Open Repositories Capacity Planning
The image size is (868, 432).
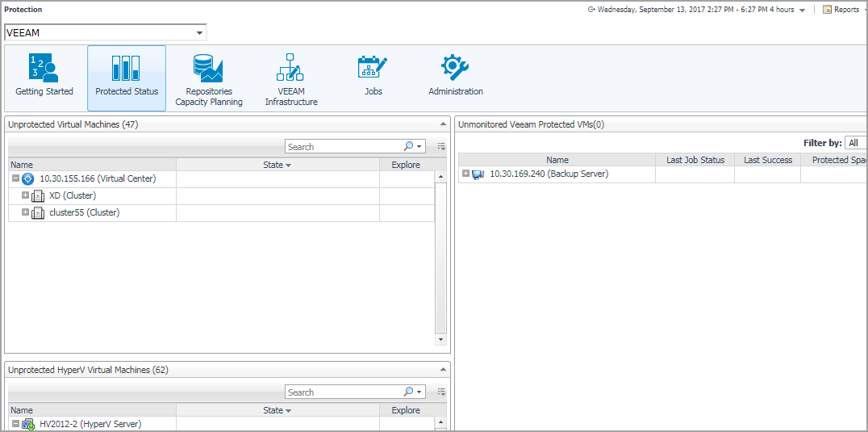pyautogui.click(x=209, y=78)
